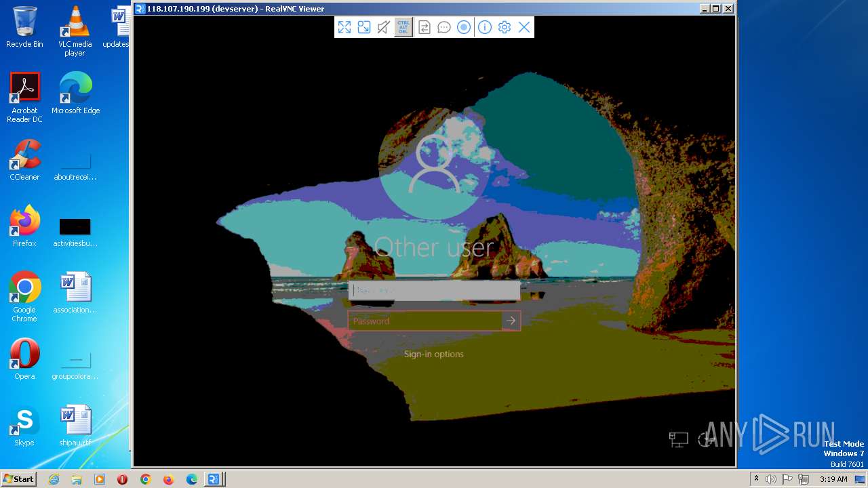Launch CCleaner from desktop
The height and width of the screenshot is (488, 868).
[x=24, y=160]
